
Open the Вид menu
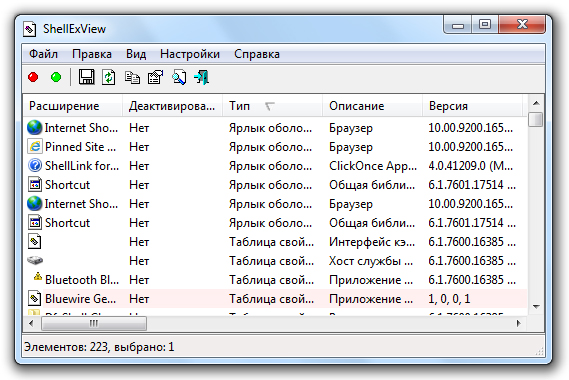point(136,54)
